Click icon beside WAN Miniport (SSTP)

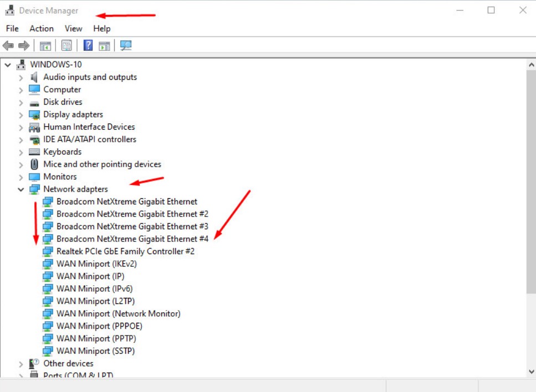click(48, 351)
